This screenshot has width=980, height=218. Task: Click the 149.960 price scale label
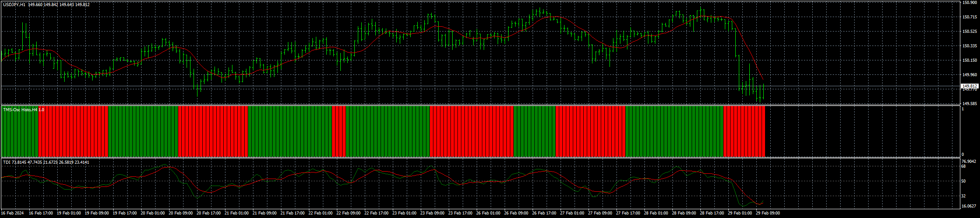(x=970, y=75)
